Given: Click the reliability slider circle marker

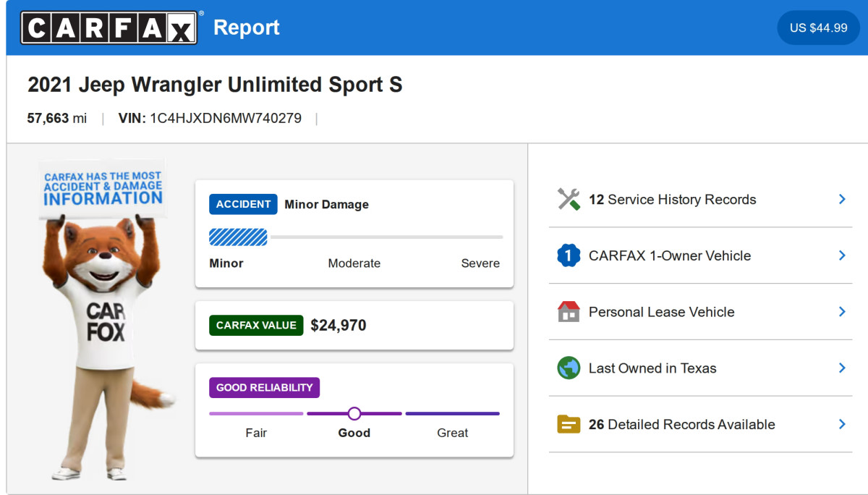Looking at the screenshot, I should pyautogui.click(x=354, y=413).
